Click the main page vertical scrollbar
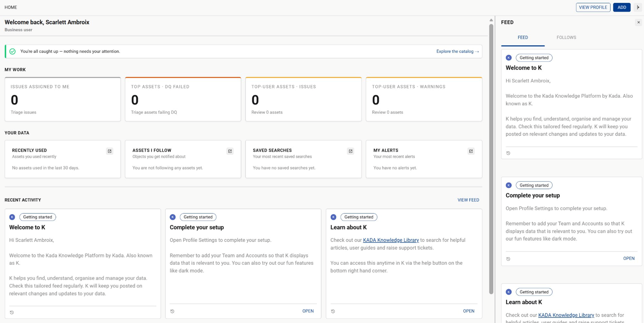 pos(491,159)
